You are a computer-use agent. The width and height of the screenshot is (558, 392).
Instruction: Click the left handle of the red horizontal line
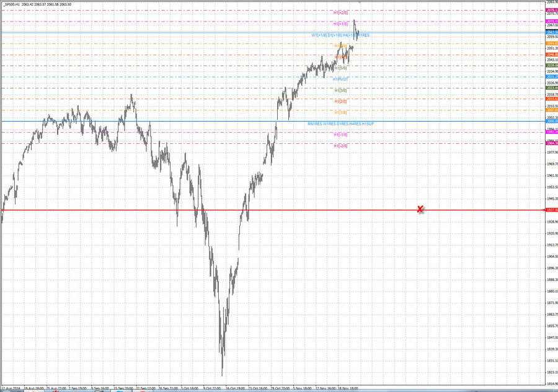pyautogui.click(x=2, y=210)
